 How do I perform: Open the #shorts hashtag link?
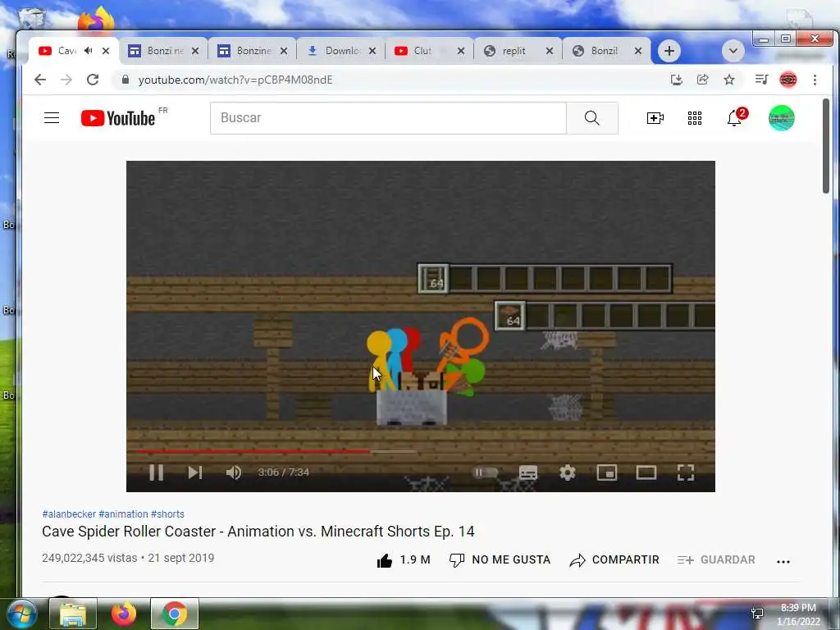coord(167,514)
